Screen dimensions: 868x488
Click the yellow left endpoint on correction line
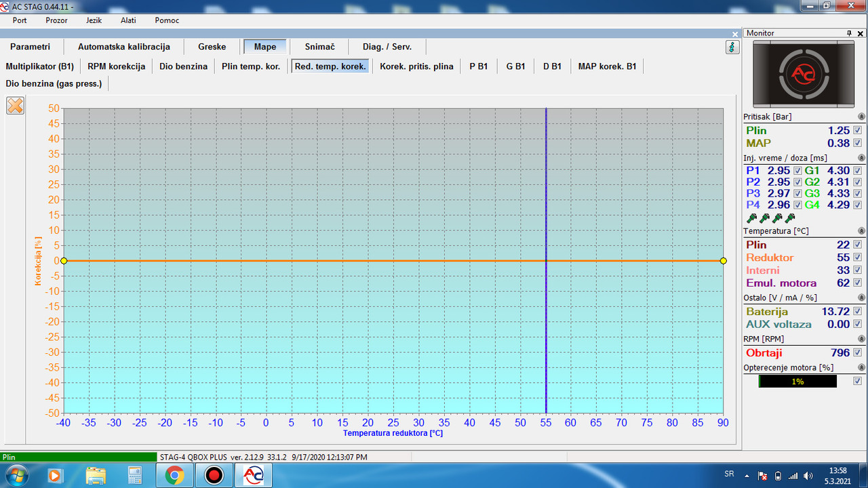coord(64,261)
